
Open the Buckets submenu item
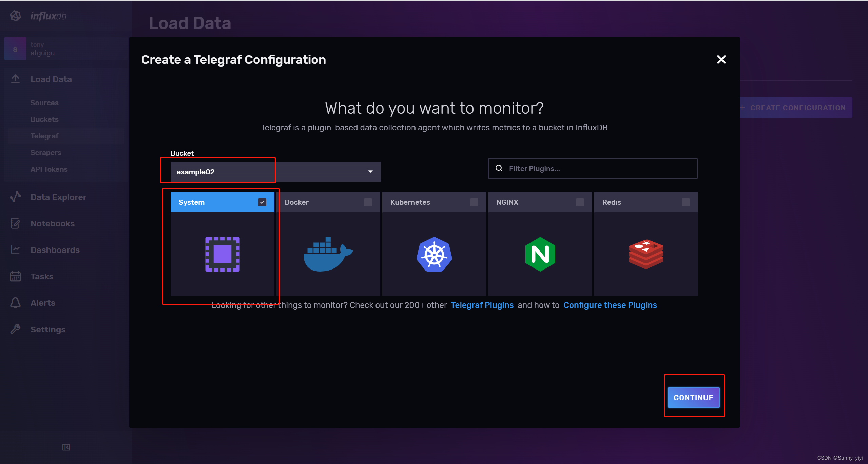pyautogui.click(x=44, y=119)
